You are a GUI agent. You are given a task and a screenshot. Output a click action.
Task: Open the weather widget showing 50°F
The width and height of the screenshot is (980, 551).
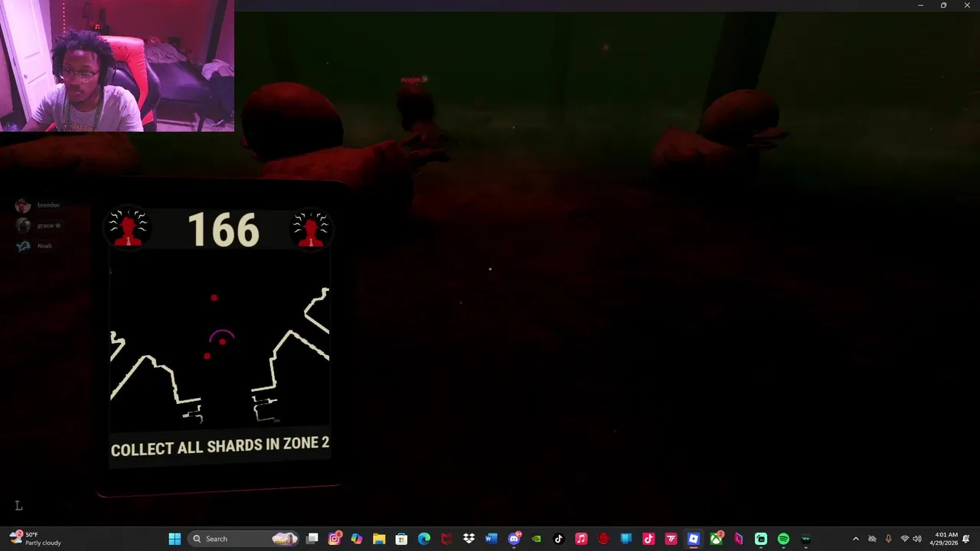pos(35,539)
